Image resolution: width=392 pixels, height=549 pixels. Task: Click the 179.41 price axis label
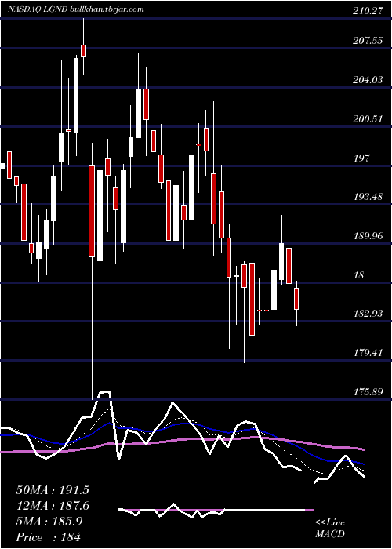coord(367,353)
